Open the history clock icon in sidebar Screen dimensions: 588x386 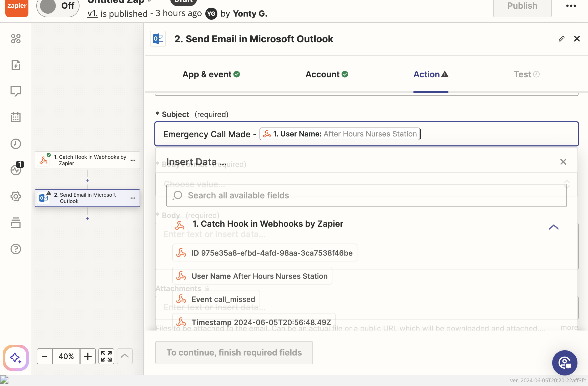coord(16,144)
